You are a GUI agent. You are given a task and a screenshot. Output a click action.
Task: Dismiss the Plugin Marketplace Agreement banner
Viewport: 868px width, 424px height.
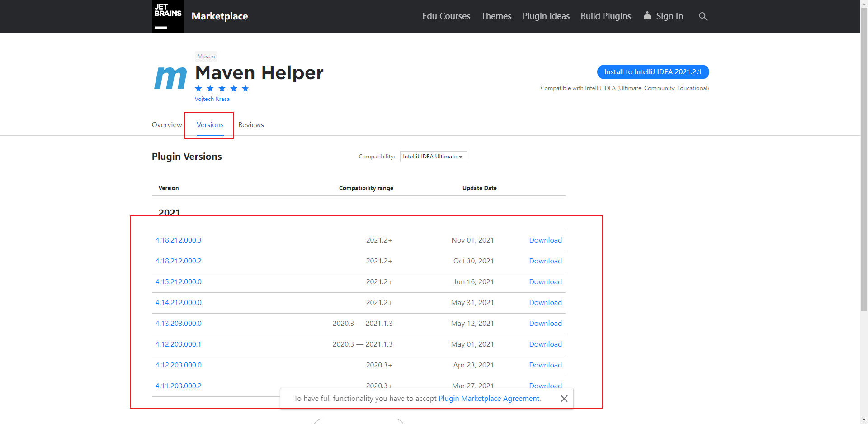tap(564, 398)
